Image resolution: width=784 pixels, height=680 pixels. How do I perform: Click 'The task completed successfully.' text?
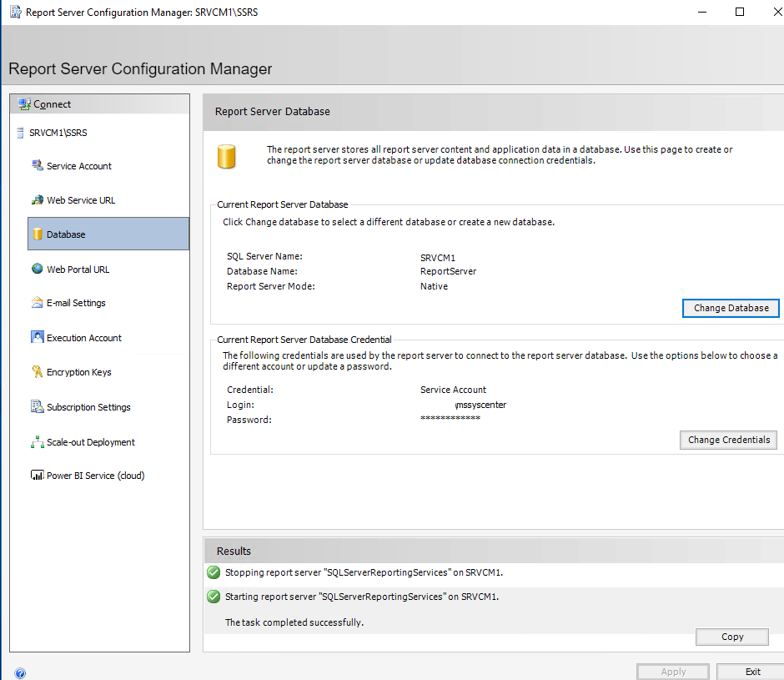click(294, 622)
